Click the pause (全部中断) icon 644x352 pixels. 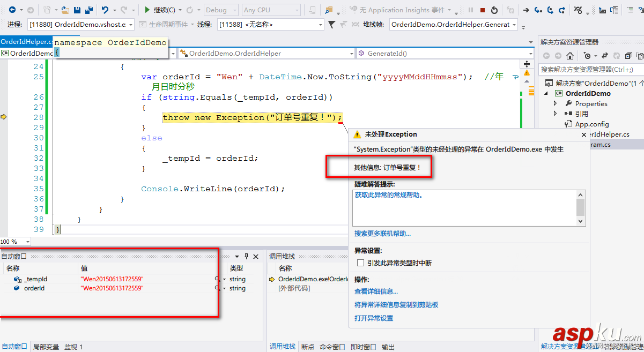[470, 9]
